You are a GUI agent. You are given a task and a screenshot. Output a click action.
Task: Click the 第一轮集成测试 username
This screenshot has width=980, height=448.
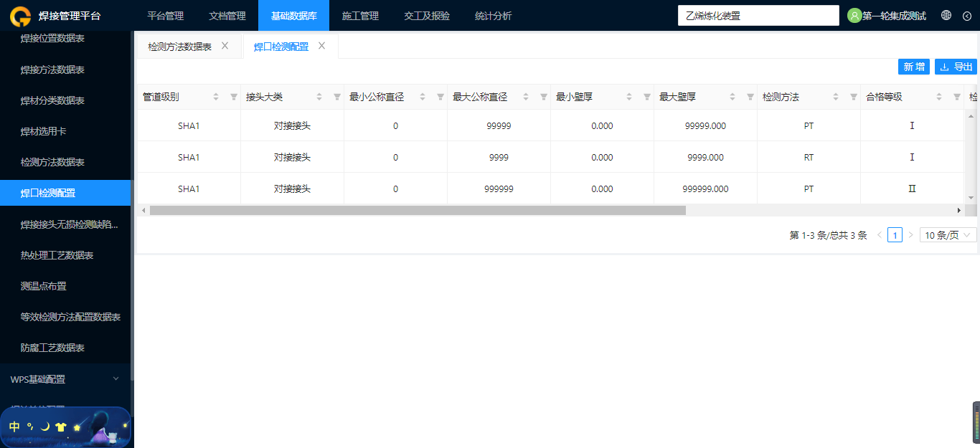(x=894, y=16)
